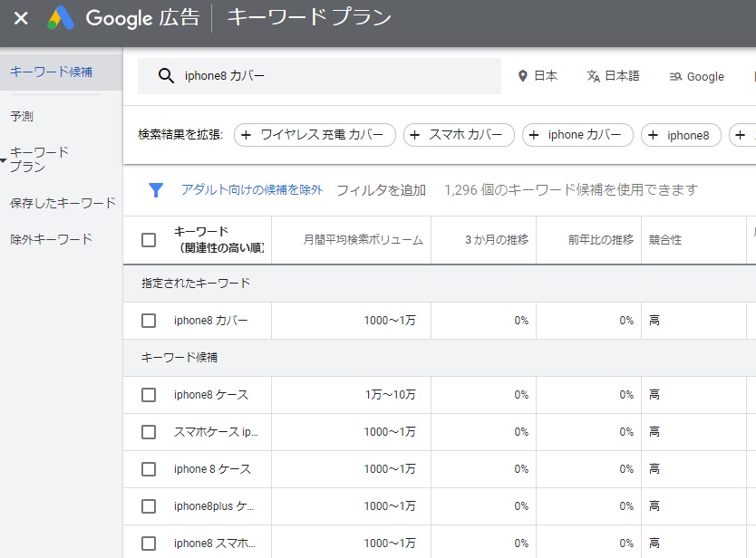
Task: Add ワイヤレス 充電 カバー to broaden search
Action: point(315,135)
